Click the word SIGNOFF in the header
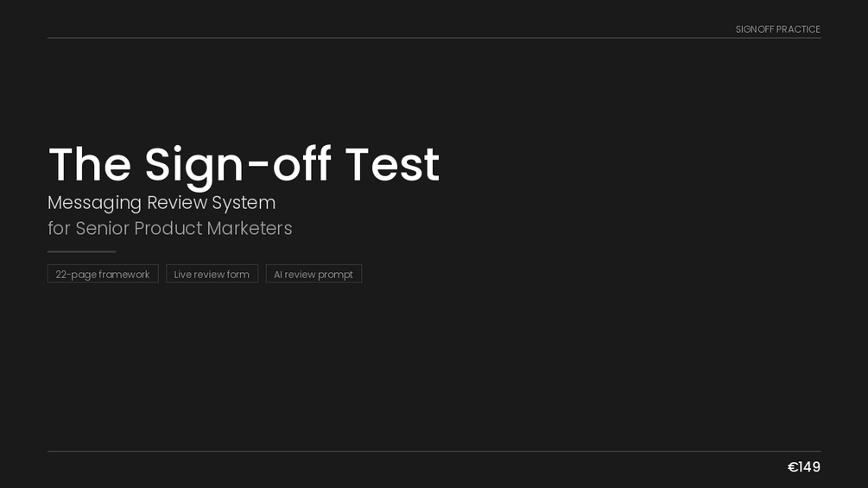Screen dimensions: 868x488 755,29
